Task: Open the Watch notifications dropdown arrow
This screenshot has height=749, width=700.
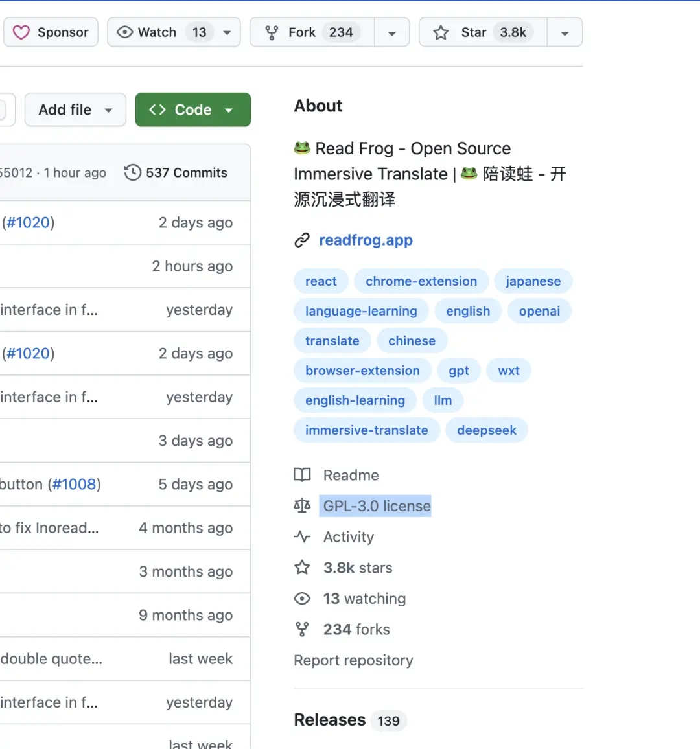Action: pyautogui.click(x=227, y=32)
